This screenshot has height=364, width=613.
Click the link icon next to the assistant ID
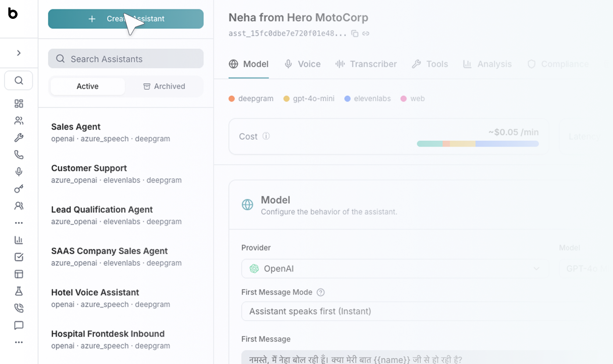(x=366, y=34)
